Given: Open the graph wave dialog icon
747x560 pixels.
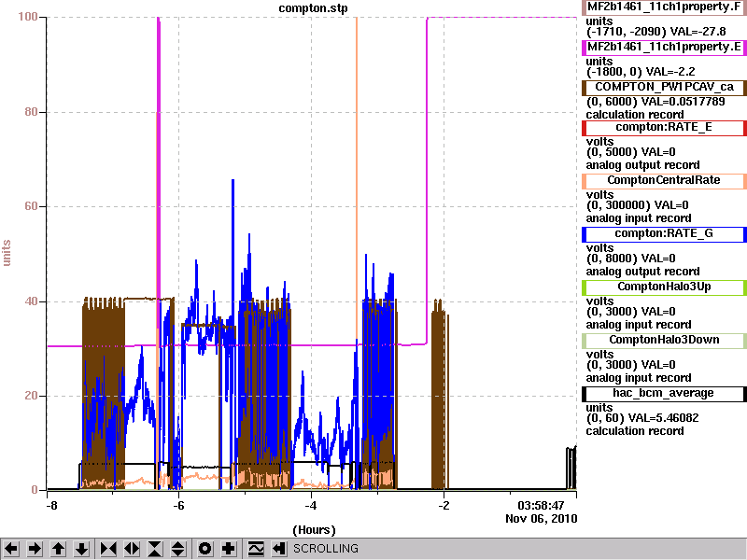Looking at the screenshot, I should coord(256,549).
